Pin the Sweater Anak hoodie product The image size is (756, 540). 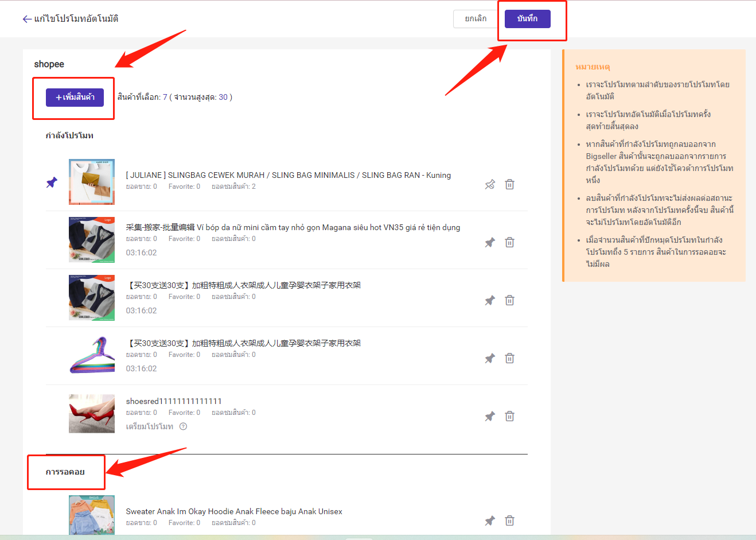(x=490, y=521)
